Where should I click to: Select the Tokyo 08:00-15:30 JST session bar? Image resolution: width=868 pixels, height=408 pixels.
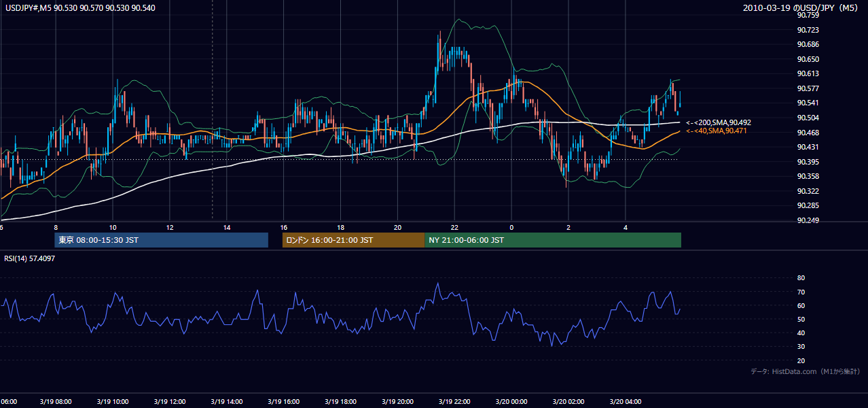pos(162,240)
